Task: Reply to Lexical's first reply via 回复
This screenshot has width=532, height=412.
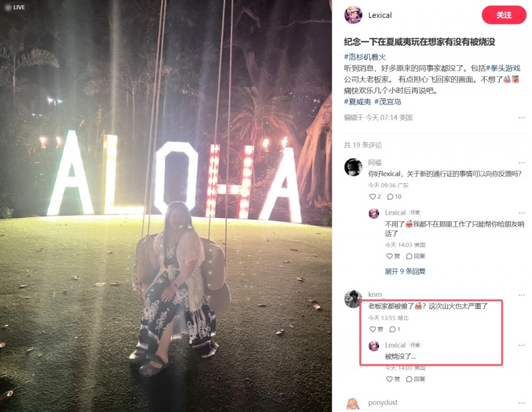Action: pos(416,256)
